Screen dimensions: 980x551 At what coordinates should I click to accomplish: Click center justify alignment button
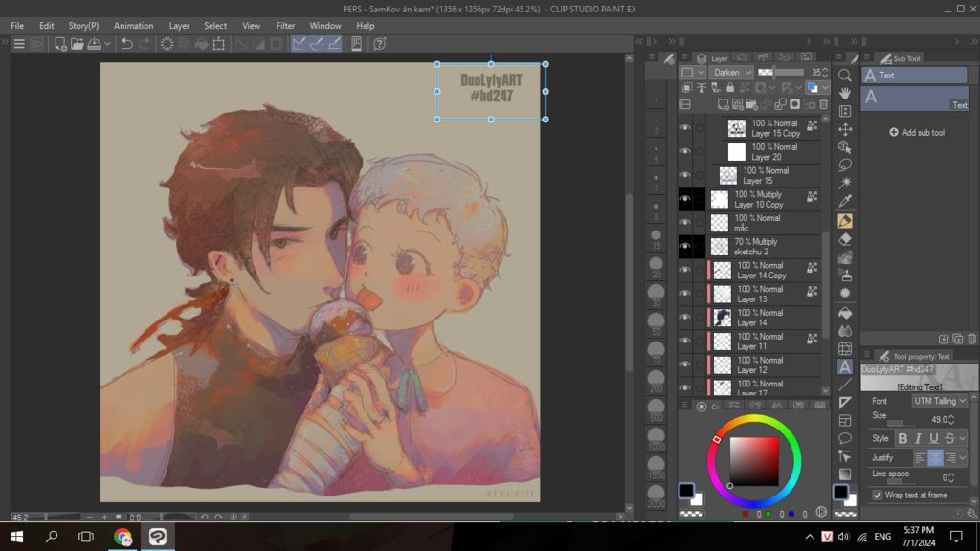coord(935,458)
